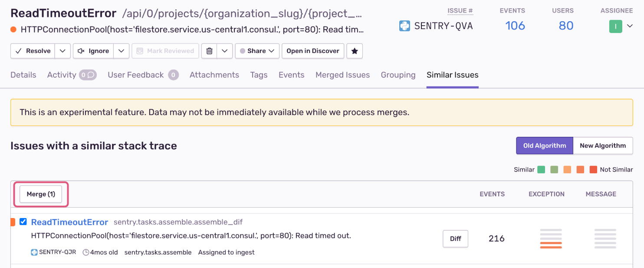View the Diff for the ReadTimeoutError issue

(455, 238)
